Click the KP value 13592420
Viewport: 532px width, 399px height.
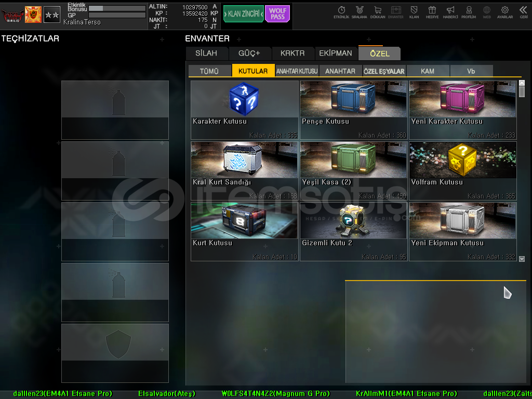tap(195, 14)
